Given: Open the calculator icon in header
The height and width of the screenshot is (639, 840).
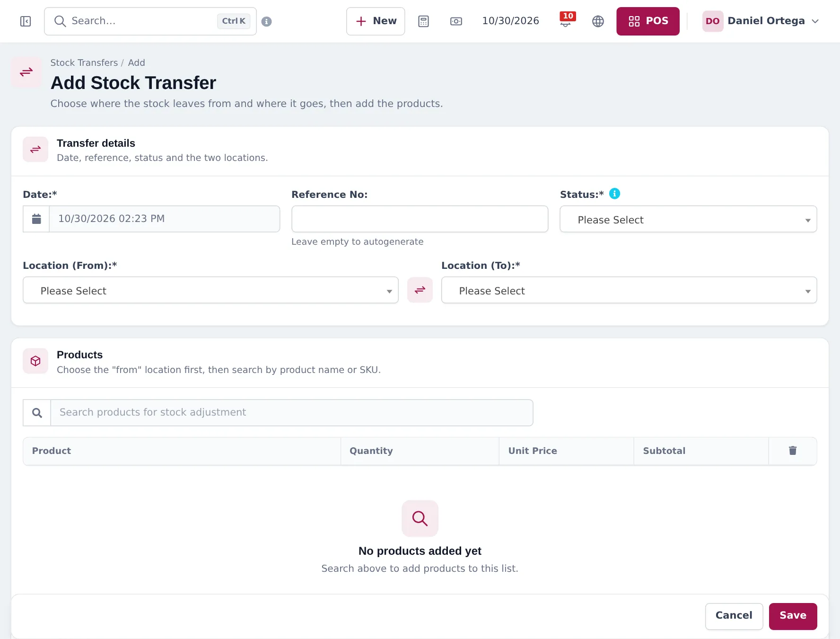Looking at the screenshot, I should coord(423,21).
